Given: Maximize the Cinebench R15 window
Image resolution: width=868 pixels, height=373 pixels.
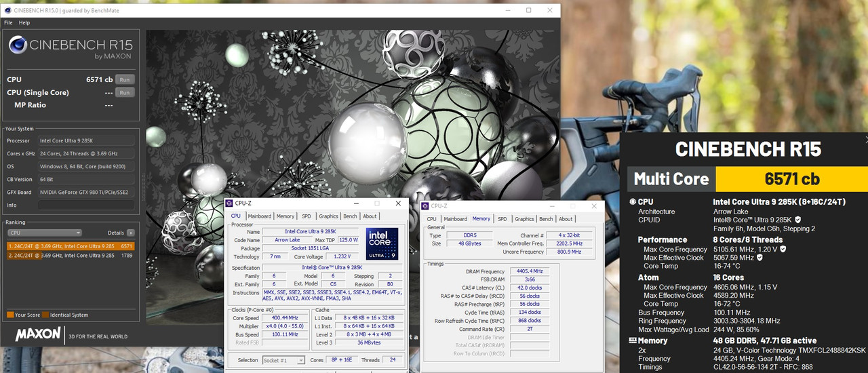Looking at the screenshot, I should click(x=529, y=10).
